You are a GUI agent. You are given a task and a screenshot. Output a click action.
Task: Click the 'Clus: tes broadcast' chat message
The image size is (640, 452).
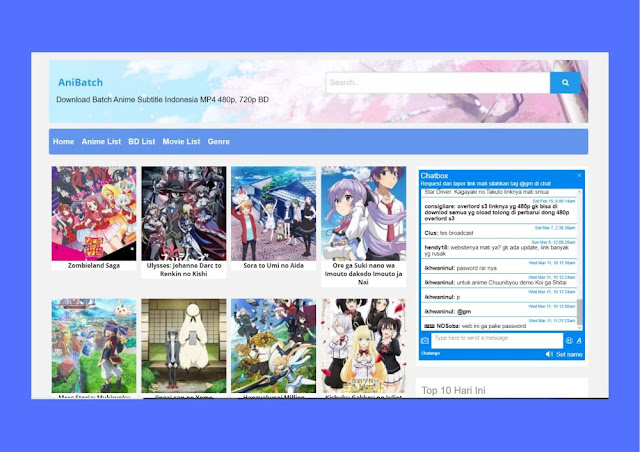449,233
